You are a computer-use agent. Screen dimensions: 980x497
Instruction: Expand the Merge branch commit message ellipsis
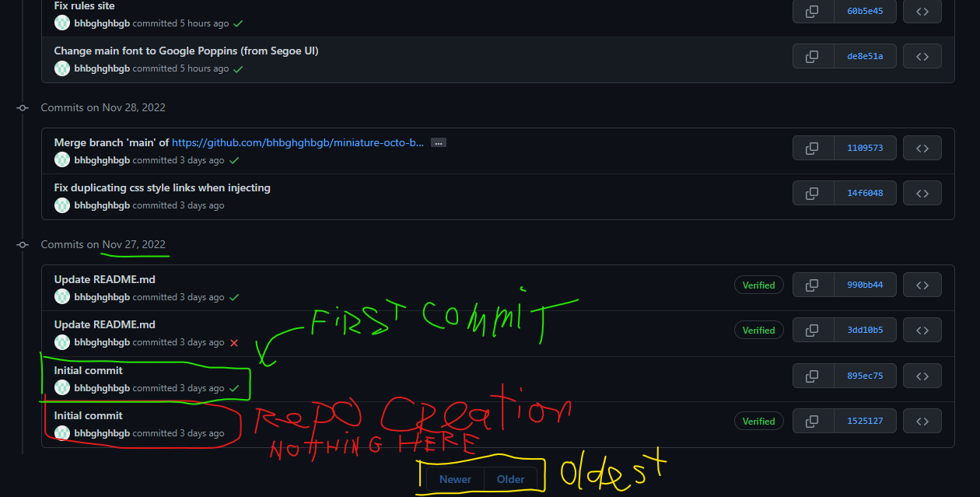coord(439,143)
